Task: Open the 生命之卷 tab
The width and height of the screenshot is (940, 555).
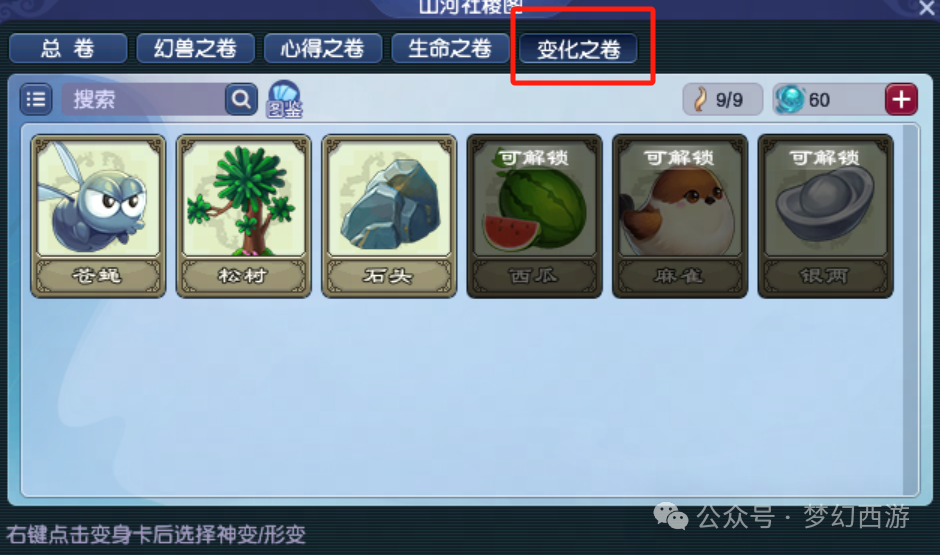Action: coord(450,49)
